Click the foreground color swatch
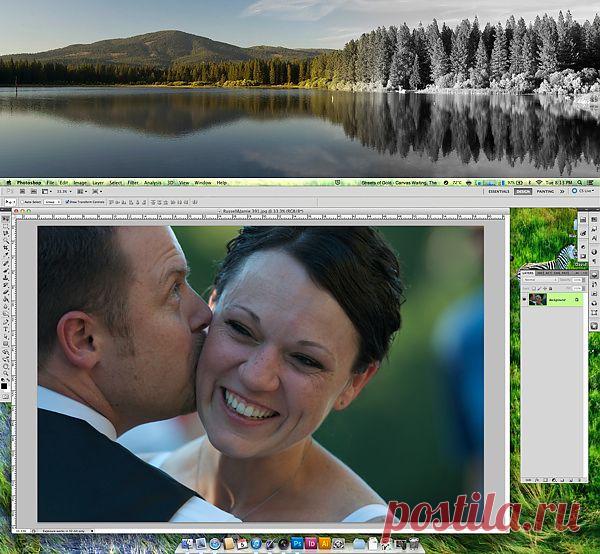 point(4,386)
